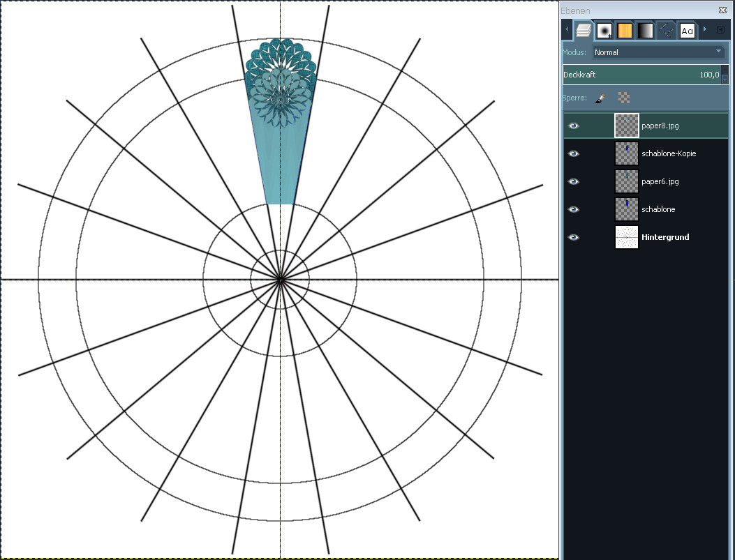Open the dock tab configuration menu
Image resolution: width=735 pixels, height=560 pixels.
[x=720, y=30]
